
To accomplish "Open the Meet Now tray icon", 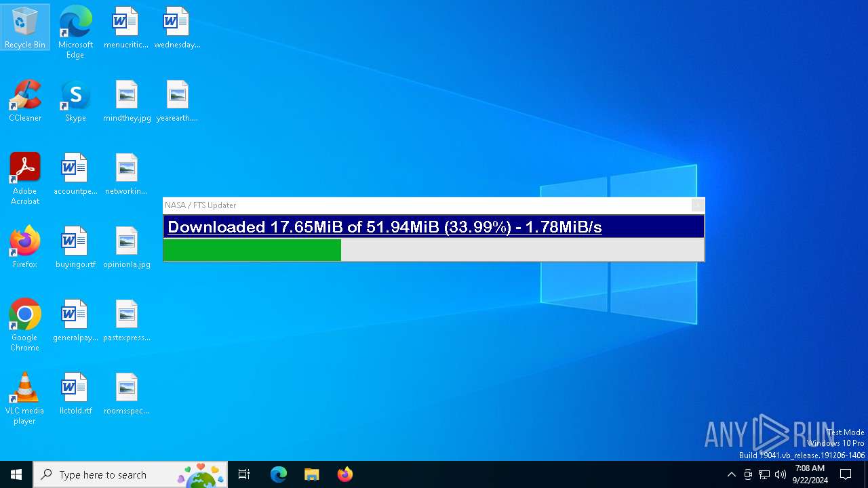I will (748, 474).
